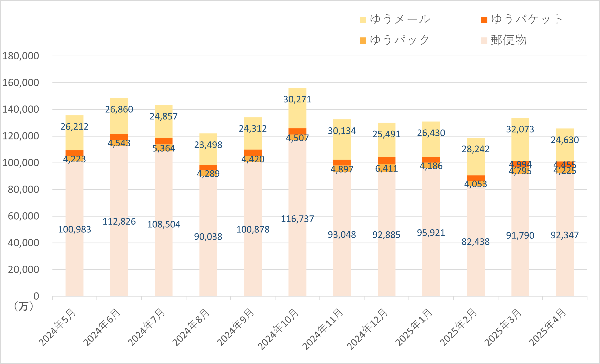Click the 26,860 data label

119,110
